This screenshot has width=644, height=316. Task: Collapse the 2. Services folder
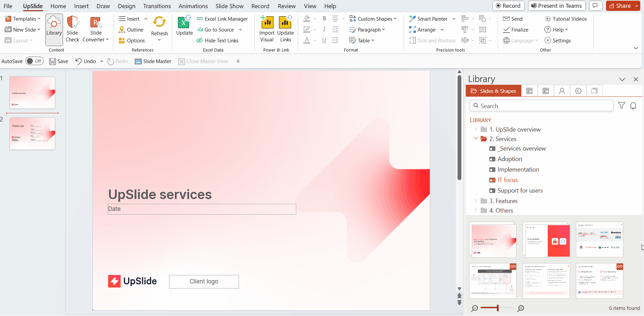click(476, 138)
